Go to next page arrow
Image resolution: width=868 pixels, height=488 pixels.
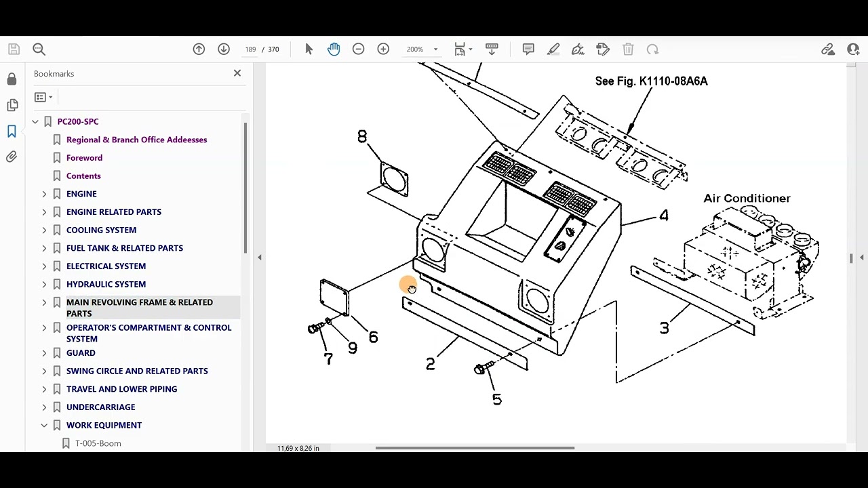(x=224, y=49)
